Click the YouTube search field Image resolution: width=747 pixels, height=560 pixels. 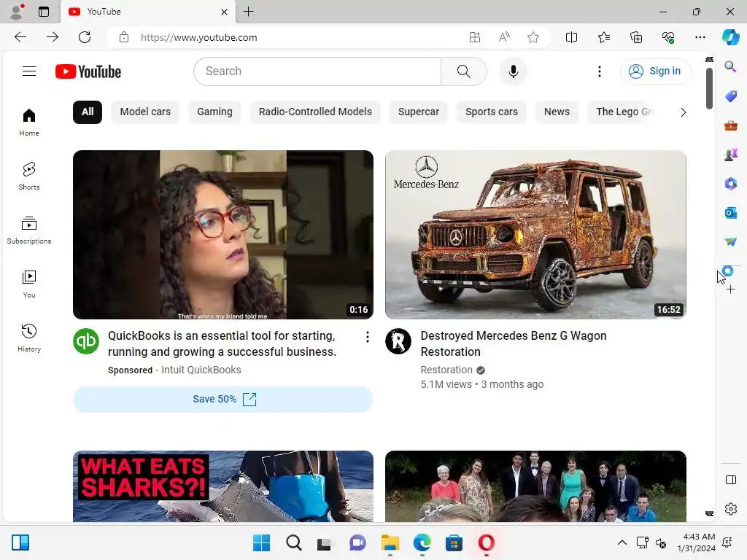317,71
